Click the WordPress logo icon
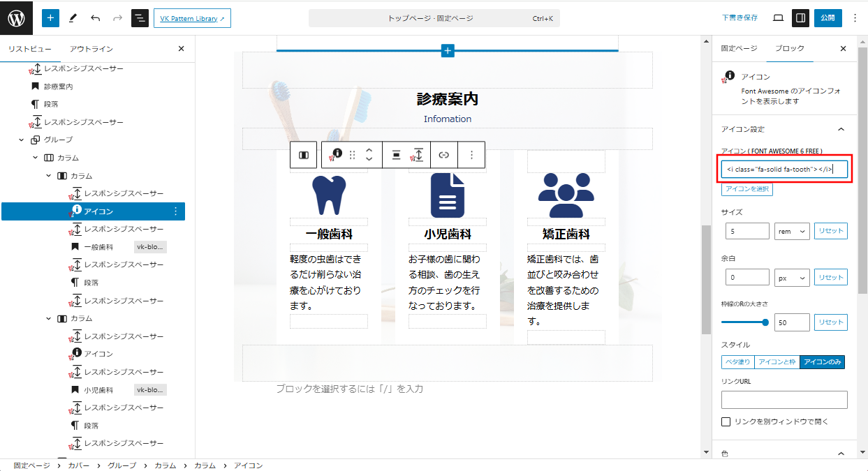The width and height of the screenshot is (868, 471). click(x=16, y=18)
